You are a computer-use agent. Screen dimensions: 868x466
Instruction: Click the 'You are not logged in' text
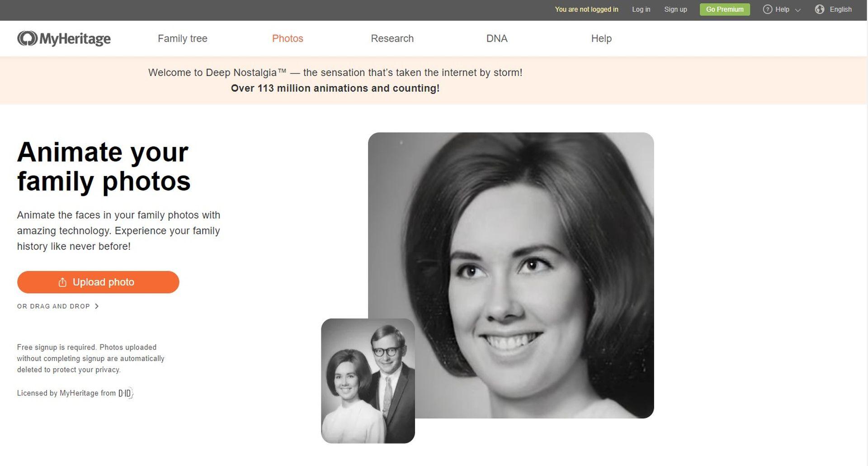coord(586,10)
